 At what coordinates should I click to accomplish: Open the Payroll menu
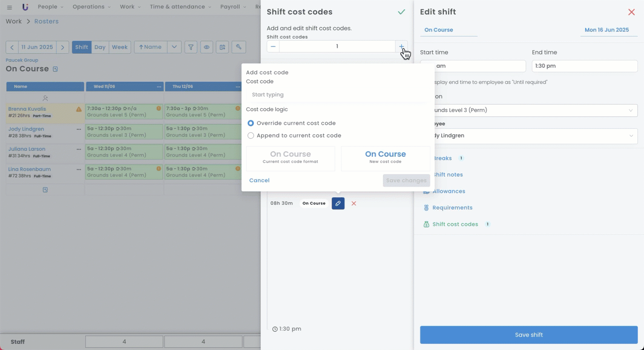coord(233,7)
